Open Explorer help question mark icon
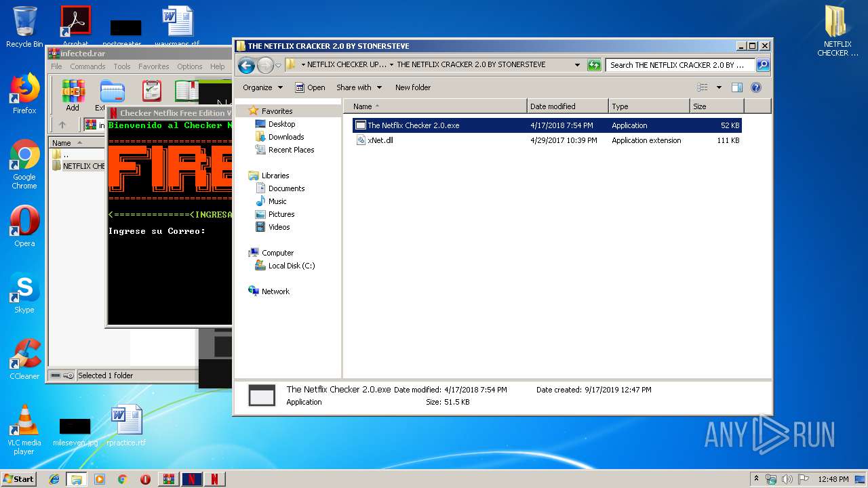 756,87
